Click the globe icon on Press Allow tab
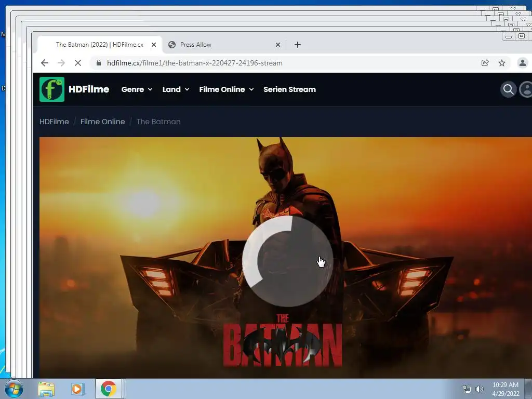 (x=172, y=45)
